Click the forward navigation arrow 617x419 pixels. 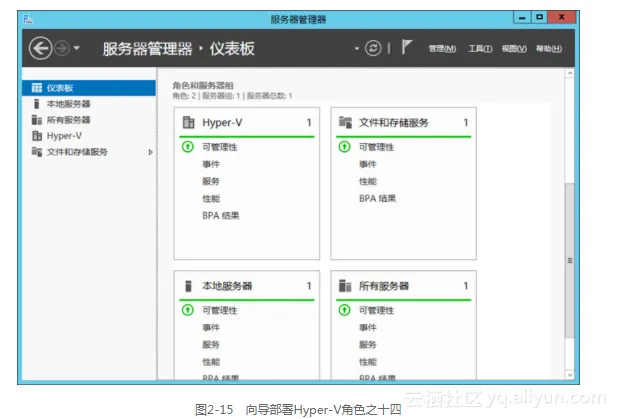click(x=62, y=48)
